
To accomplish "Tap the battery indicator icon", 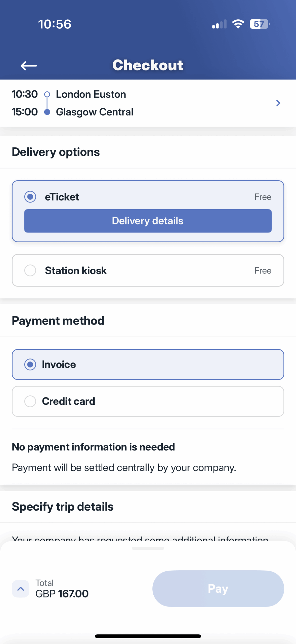I will pyautogui.click(x=260, y=24).
